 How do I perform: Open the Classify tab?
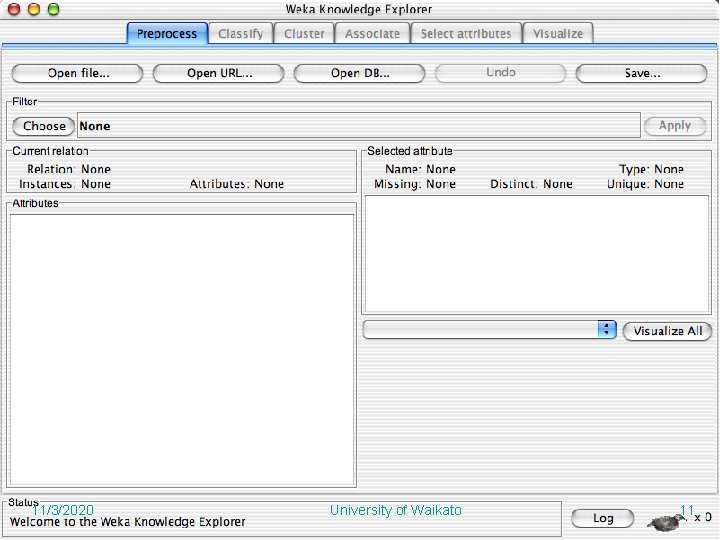tap(241, 34)
